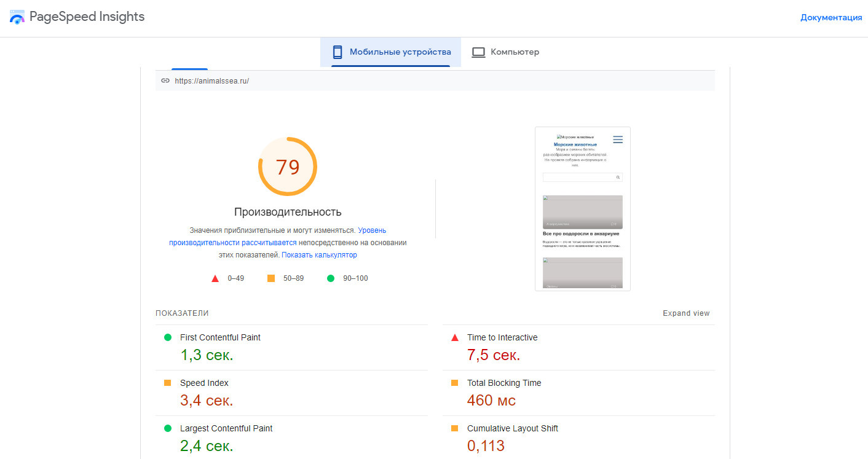This screenshot has height=459, width=868.
Task: Click the desktop computer icon
Action: [x=478, y=52]
